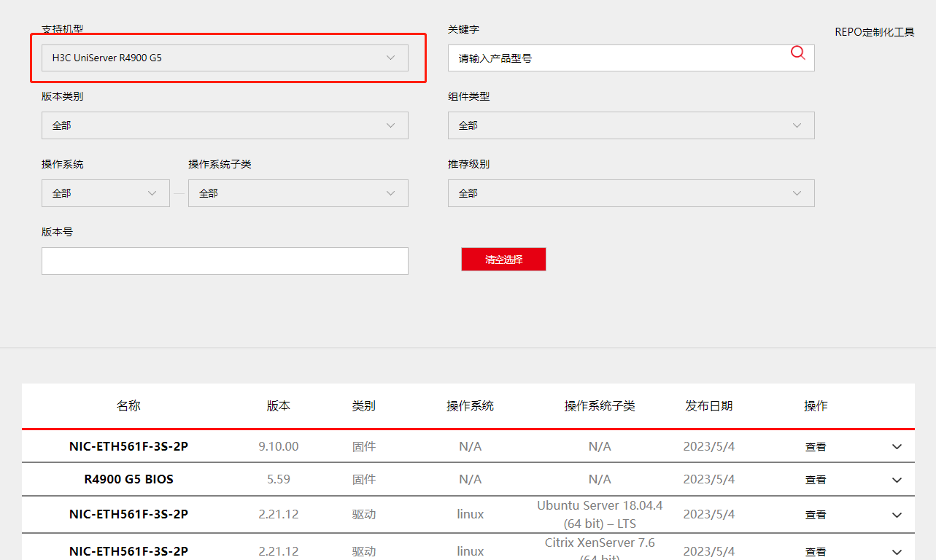Click the 版本类别 field label
The width and height of the screenshot is (936, 560).
click(62, 96)
